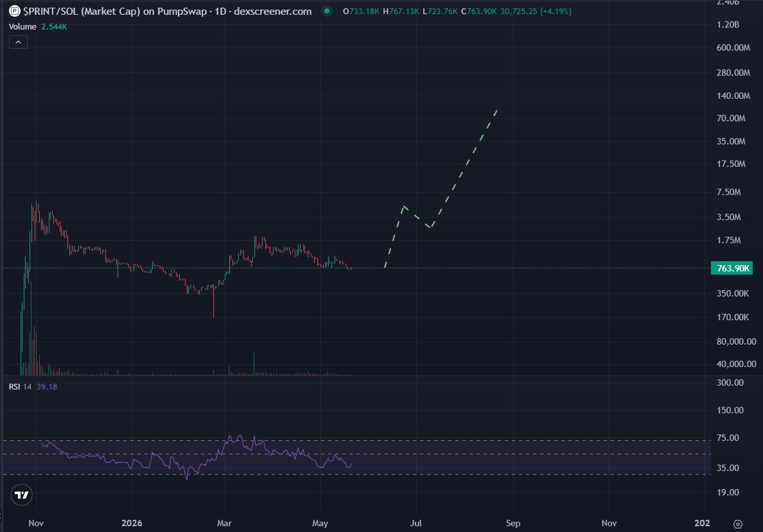This screenshot has height=532, width=763.
Task: Click the high value 767.13K
Action: (404, 11)
